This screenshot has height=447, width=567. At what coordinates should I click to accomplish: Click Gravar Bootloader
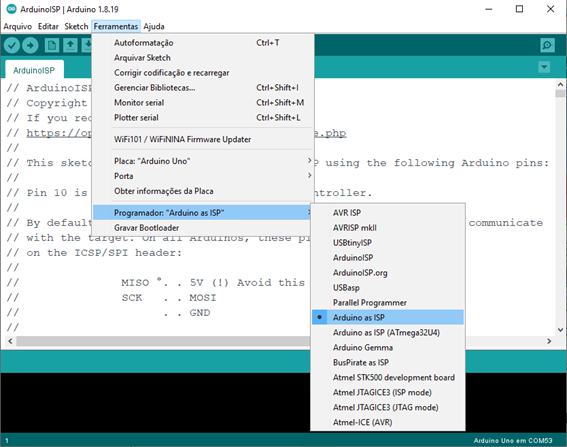(x=202, y=228)
